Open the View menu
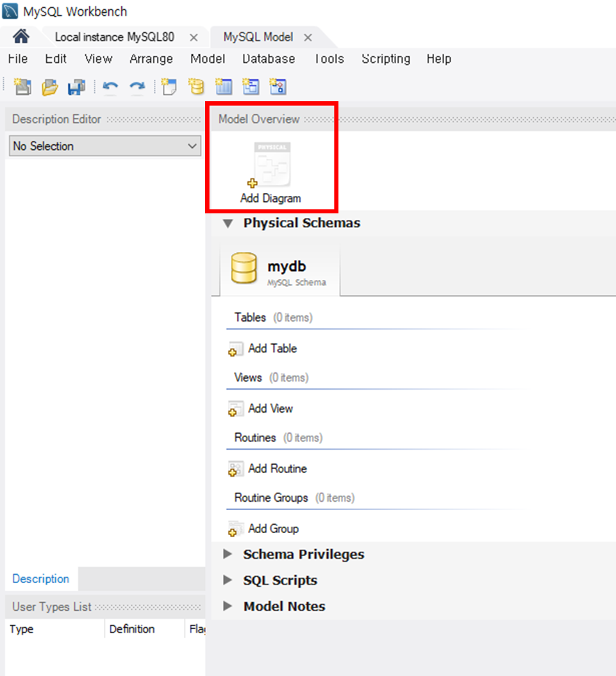The width and height of the screenshot is (616, 676). pos(98,59)
